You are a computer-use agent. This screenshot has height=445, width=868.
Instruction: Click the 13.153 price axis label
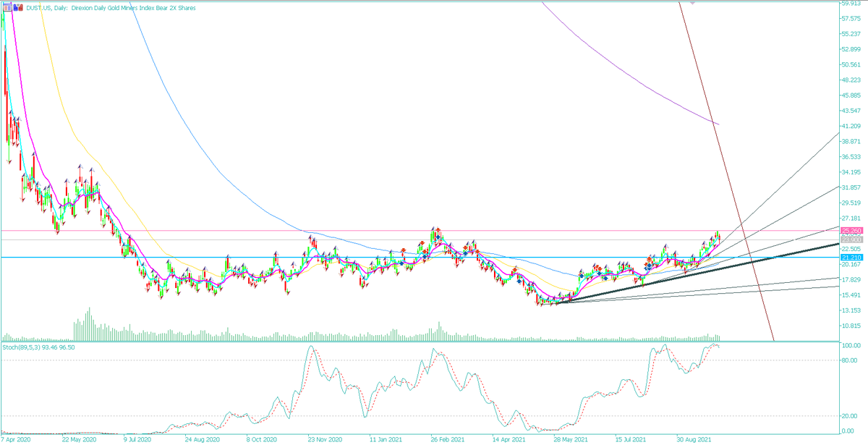[852, 310]
